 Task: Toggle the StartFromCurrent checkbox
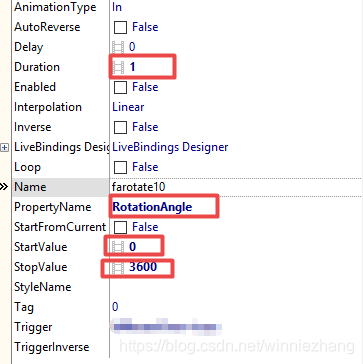pyautogui.click(x=120, y=227)
